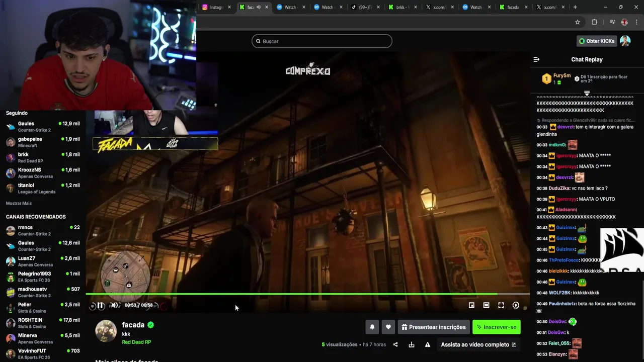Download the clip with download icon

point(412,344)
